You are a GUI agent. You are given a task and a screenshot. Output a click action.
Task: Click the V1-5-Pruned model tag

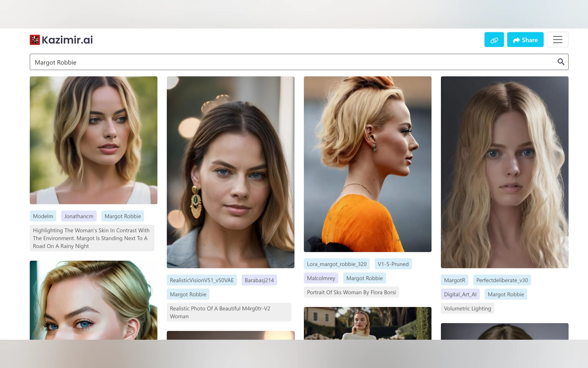coord(393,264)
